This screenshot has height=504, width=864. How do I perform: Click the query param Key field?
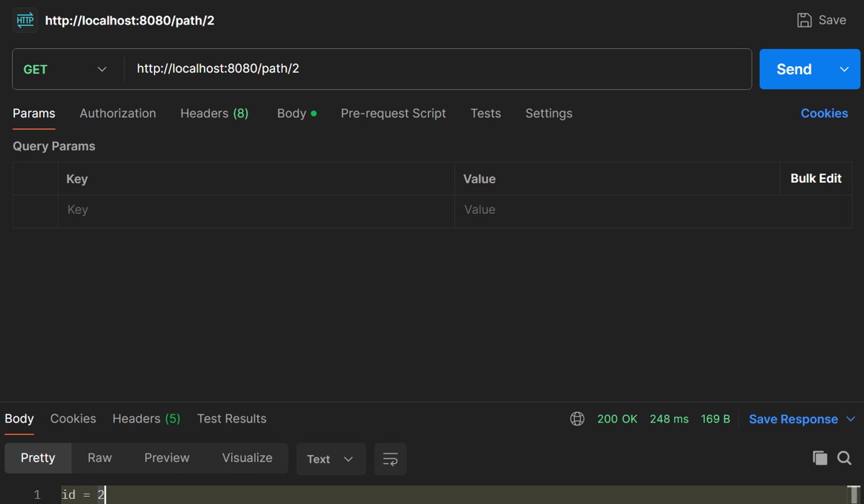click(x=256, y=210)
